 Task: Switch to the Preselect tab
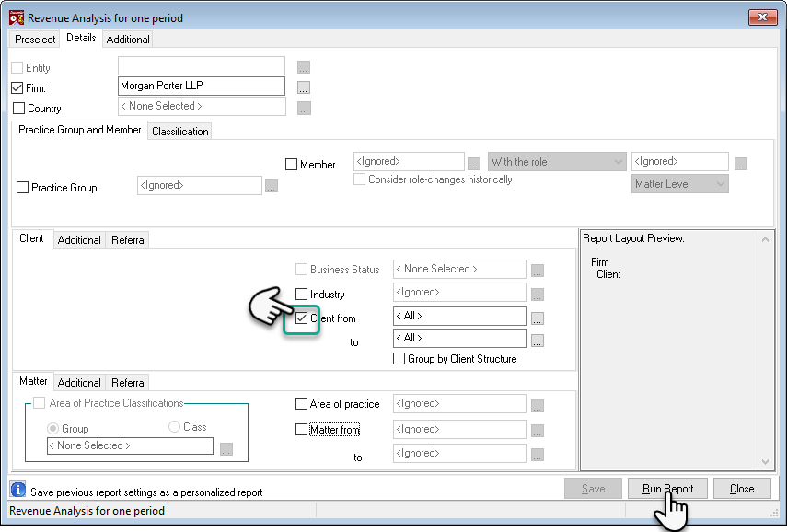point(35,40)
